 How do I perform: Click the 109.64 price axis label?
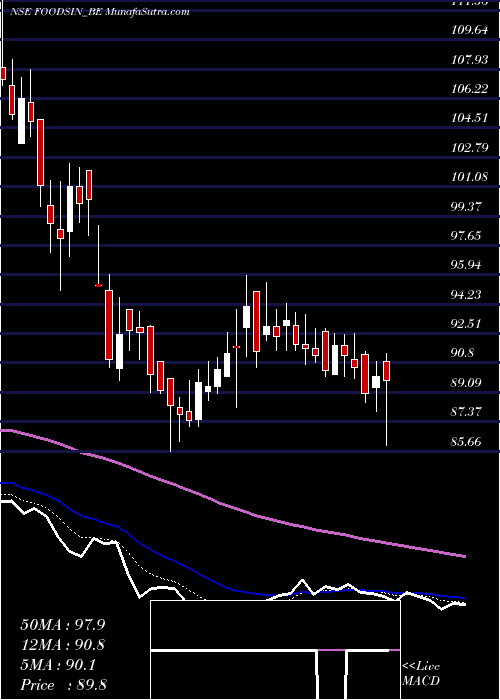pyautogui.click(x=470, y=30)
